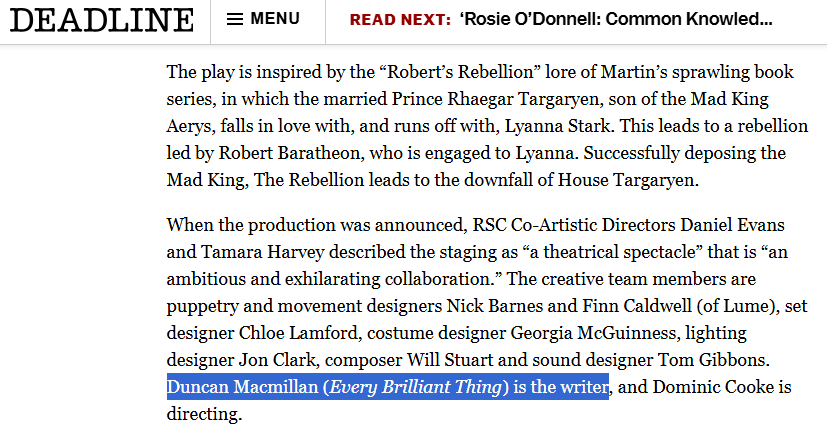The image size is (827, 437).
Task: Click the quoted phrase Robert's Rebellion
Action: (x=460, y=72)
